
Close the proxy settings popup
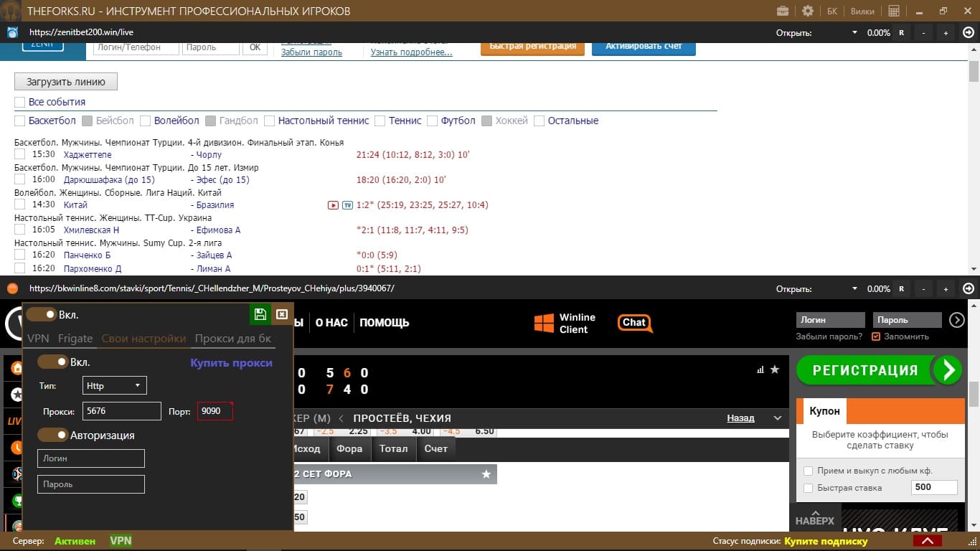pos(282,314)
